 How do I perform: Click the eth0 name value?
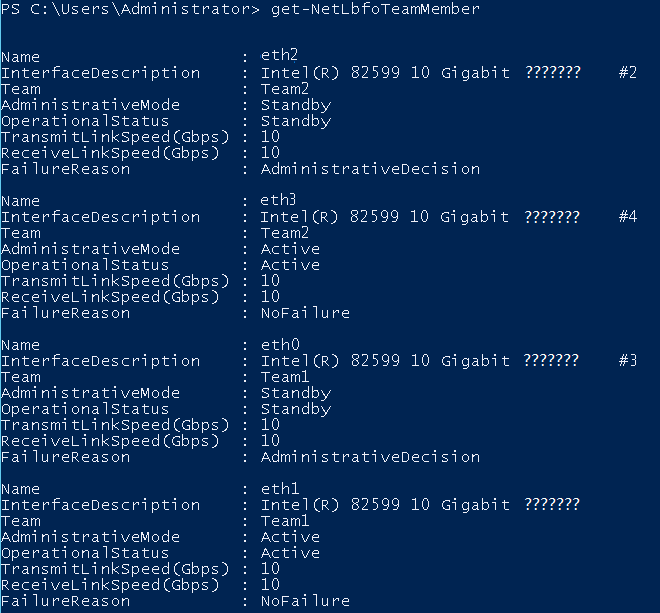click(280, 344)
